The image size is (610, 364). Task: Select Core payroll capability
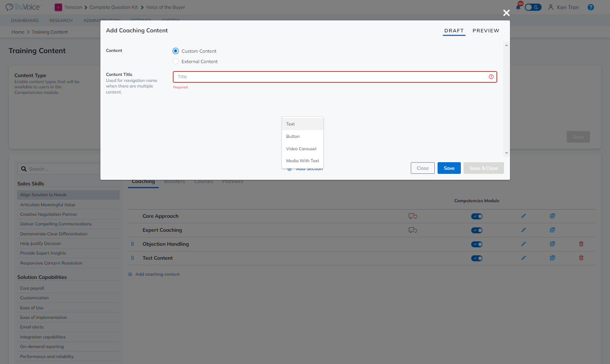[x=68, y=288]
